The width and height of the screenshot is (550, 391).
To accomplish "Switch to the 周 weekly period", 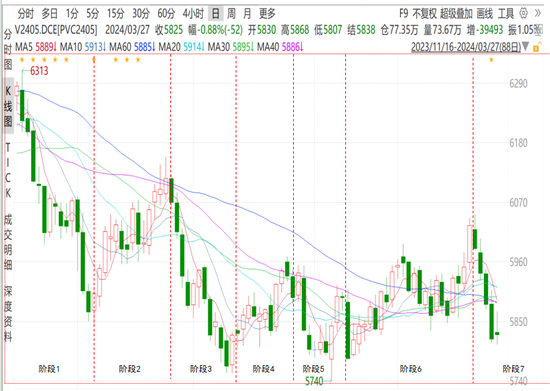I will [231, 14].
